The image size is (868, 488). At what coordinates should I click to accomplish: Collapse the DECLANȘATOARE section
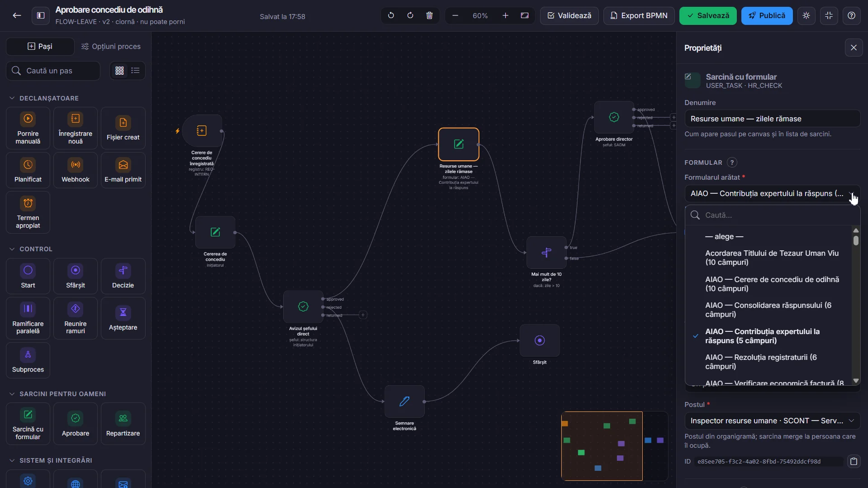[x=44, y=98]
